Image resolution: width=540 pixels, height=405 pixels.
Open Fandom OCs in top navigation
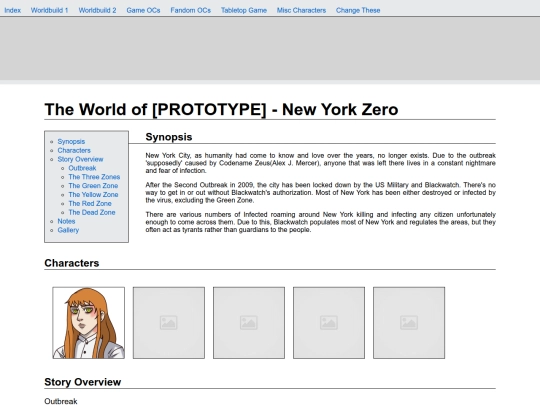(x=190, y=10)
